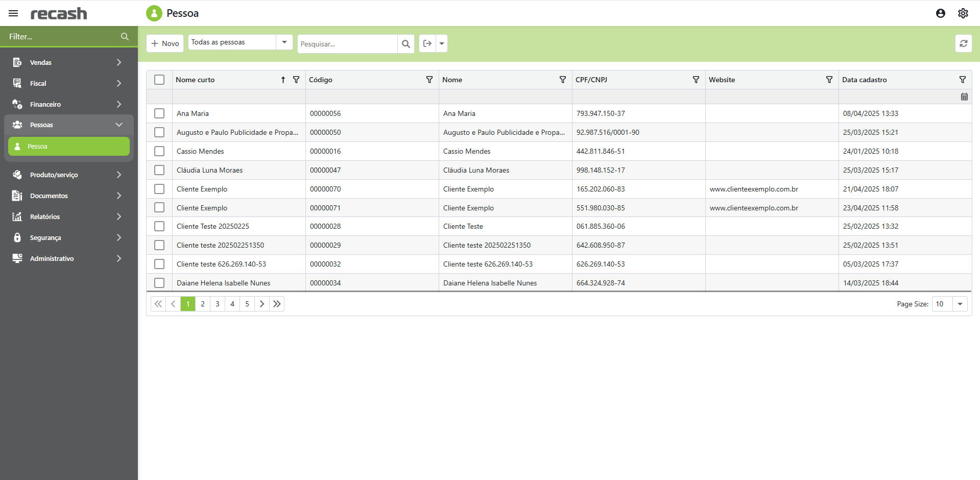The image size is (980, 480).
Task: Open the Nome curto filter icon
Action: pyautogui.click(x=296, y=80)
